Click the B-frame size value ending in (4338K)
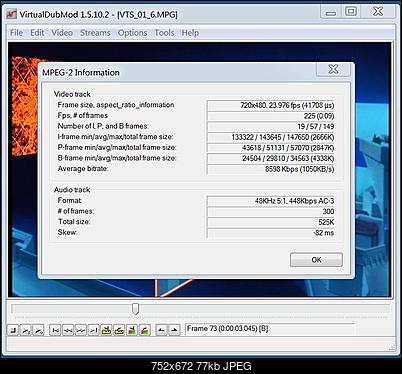Viewport: 402px width, 374px height. pyautogui.click(x=271, y=159)
